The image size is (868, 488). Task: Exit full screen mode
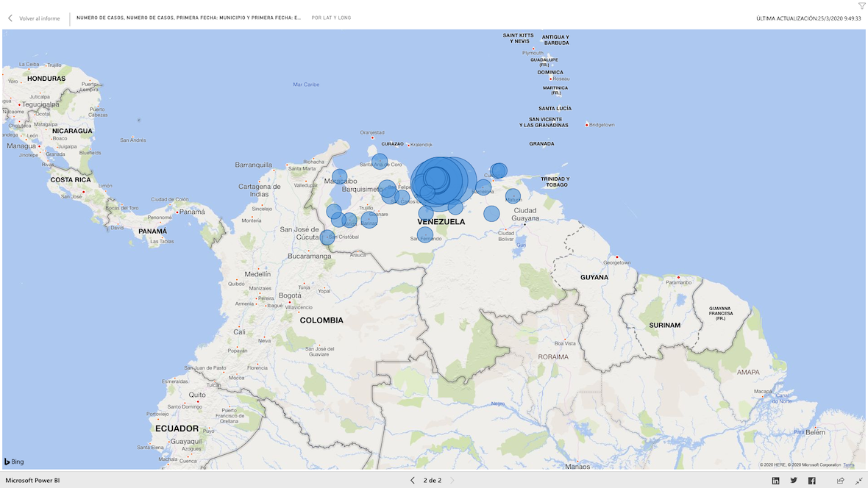pos(858,481)
